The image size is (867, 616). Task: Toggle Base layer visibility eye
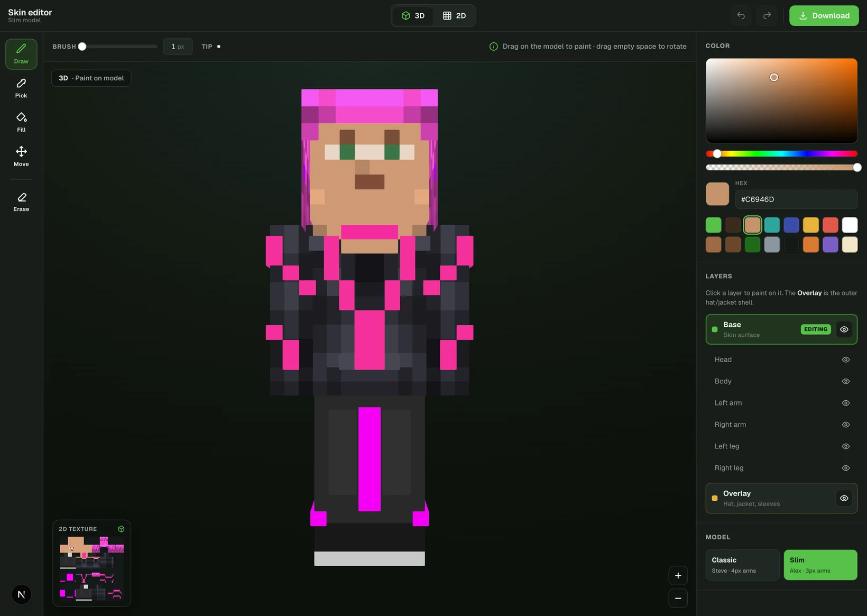point(844,329)
